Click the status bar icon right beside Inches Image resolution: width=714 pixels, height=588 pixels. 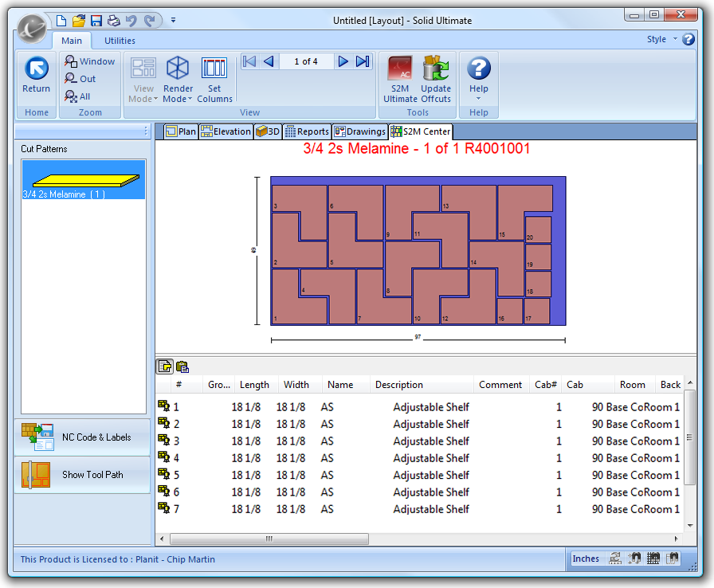click(615, 558)
